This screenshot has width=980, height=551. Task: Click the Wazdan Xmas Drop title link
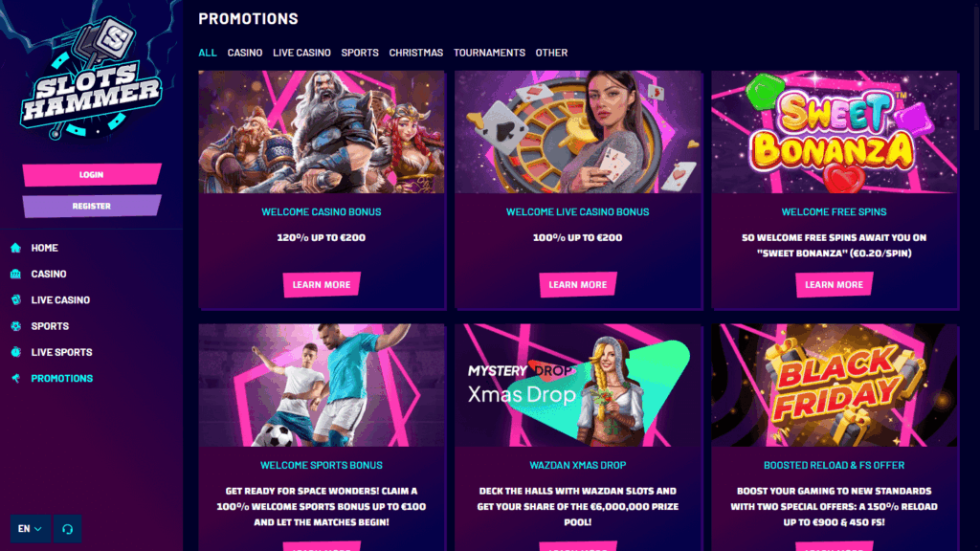[x=577, y=466]
